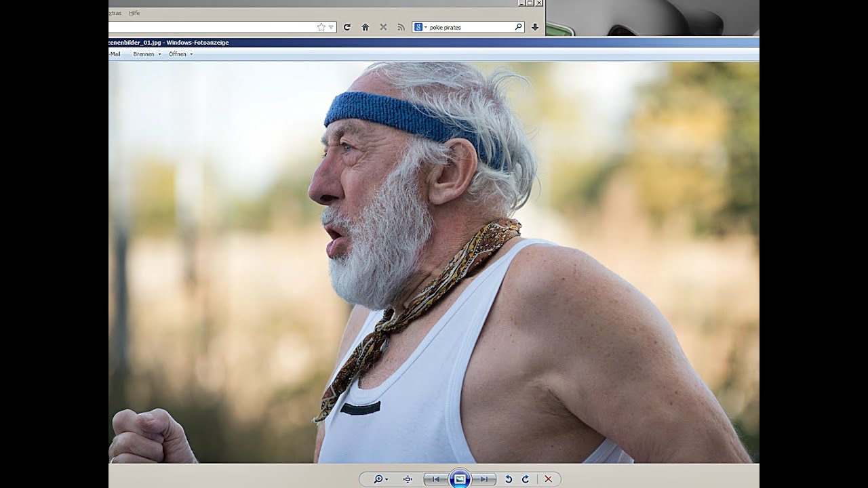This screenshot has height=488, width=868.
Task: Maximize the browser window
Action: tap(530, 3)
